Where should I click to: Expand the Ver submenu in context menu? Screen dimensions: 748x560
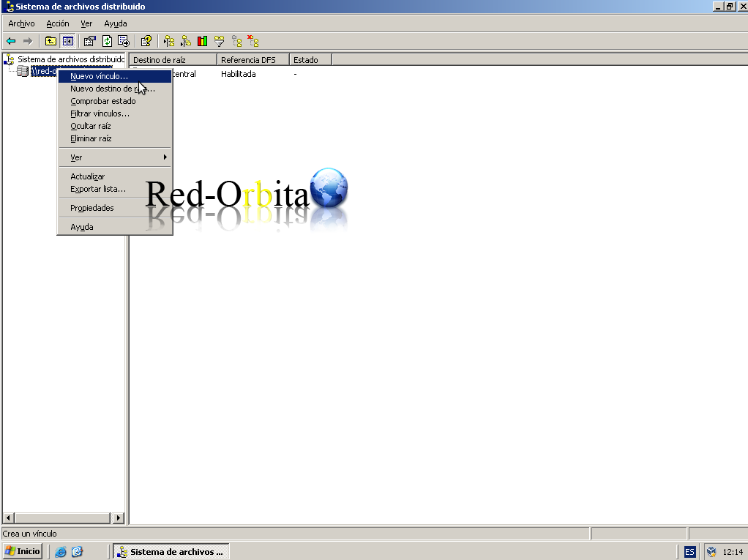click(x=114, y=157)
